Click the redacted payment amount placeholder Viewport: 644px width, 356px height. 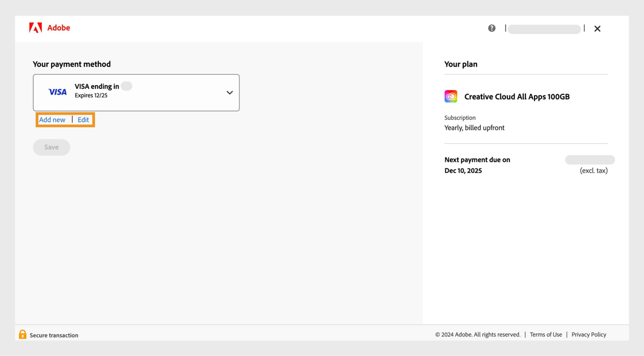(590, 160)
